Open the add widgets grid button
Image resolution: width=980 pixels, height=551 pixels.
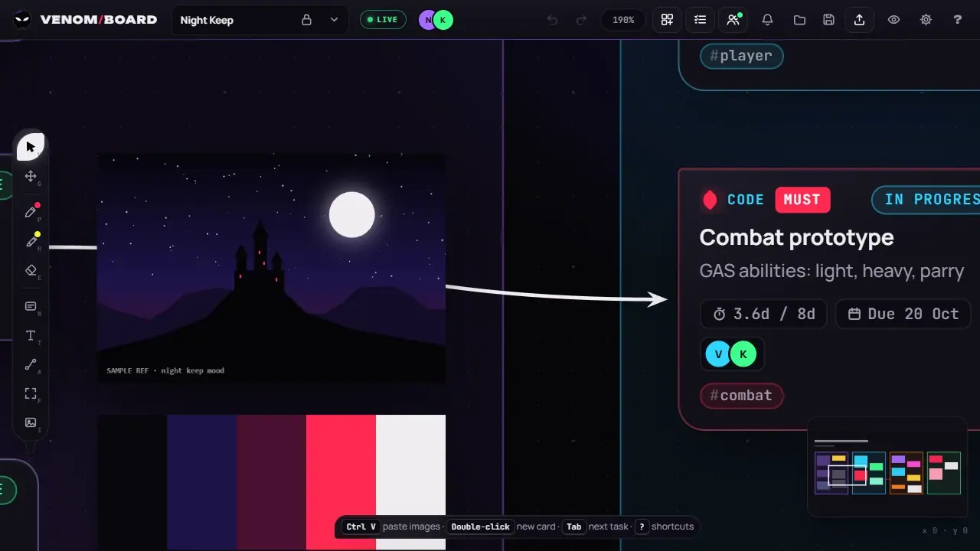(668, 20)
